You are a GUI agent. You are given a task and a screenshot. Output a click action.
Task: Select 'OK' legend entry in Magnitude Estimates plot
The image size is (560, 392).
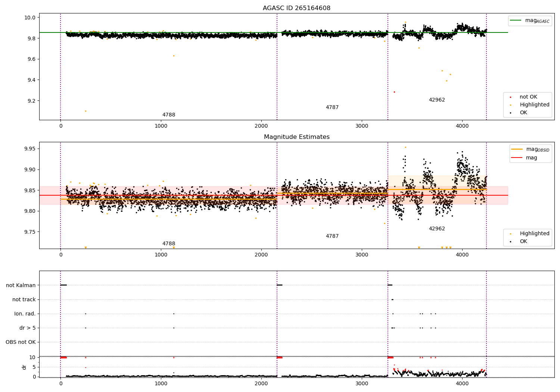(523, 242)
